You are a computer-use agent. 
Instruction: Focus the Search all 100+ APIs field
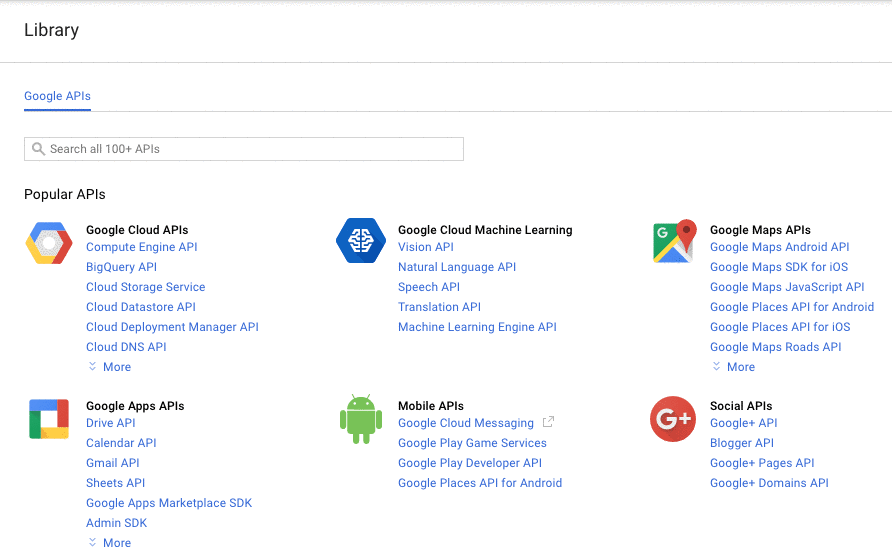(243, 149)
